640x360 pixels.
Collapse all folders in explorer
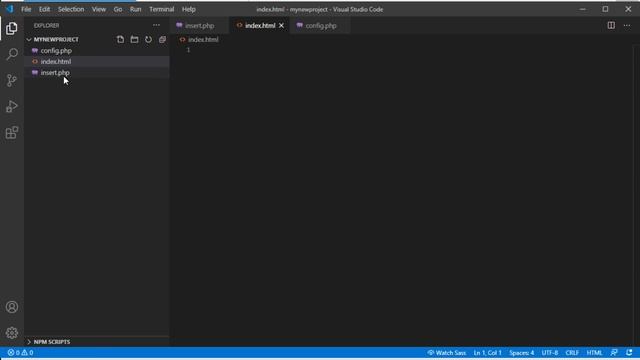pos(162,40)
